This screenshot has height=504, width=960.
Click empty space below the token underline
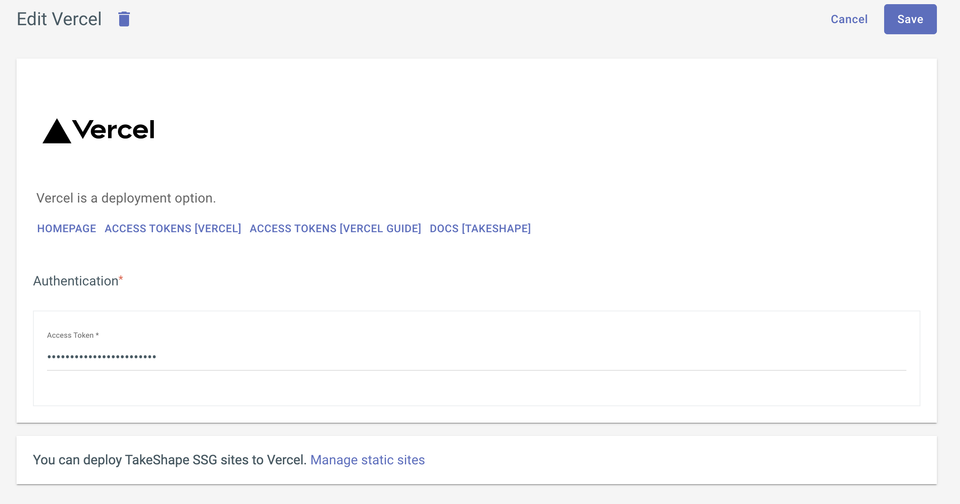click(476, 388)
